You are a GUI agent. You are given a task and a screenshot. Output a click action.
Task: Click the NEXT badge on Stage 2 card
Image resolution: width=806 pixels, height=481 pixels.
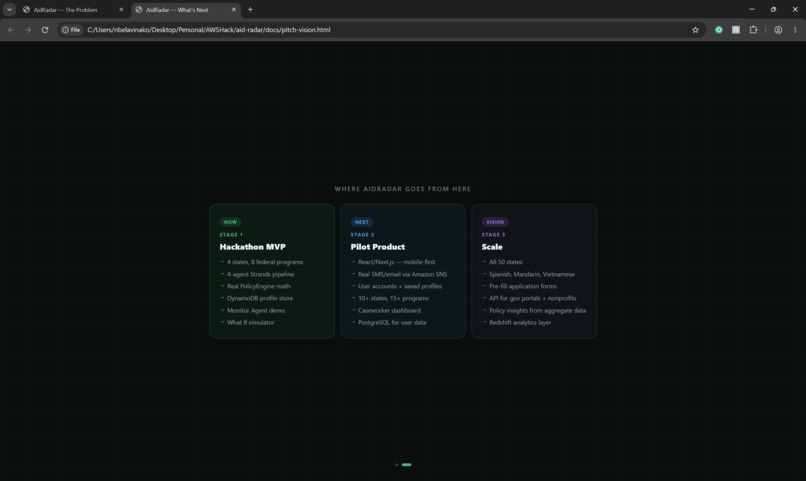pos(361,222)
